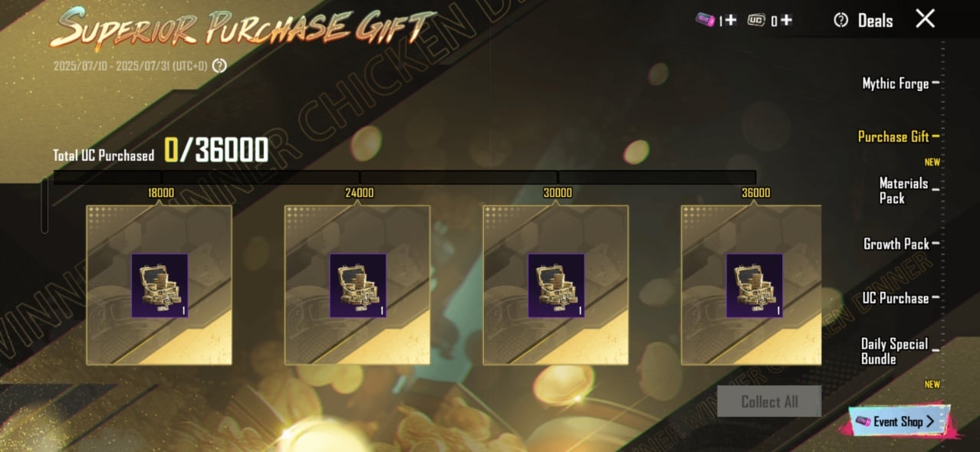Click the vertical scroll handle on left edge
Image resolution: width=980 pixels, height=452 pixels.
[x=44, y=205]
